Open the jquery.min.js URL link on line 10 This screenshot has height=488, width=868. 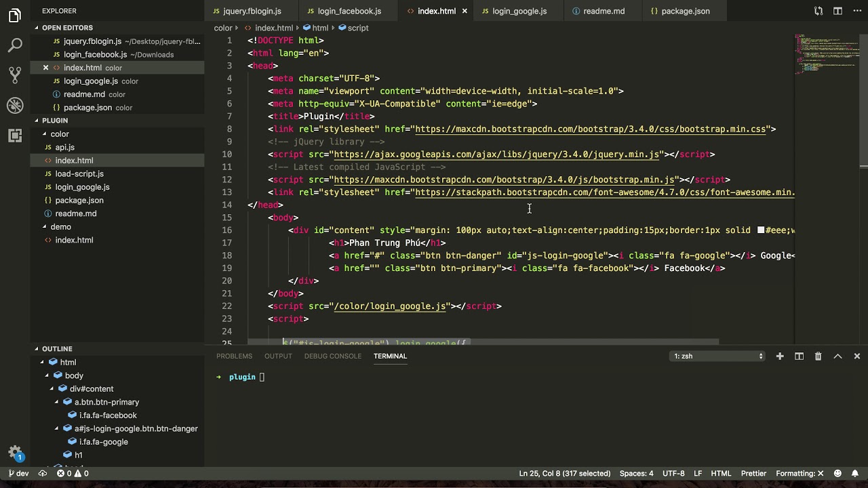click(496, 155)
